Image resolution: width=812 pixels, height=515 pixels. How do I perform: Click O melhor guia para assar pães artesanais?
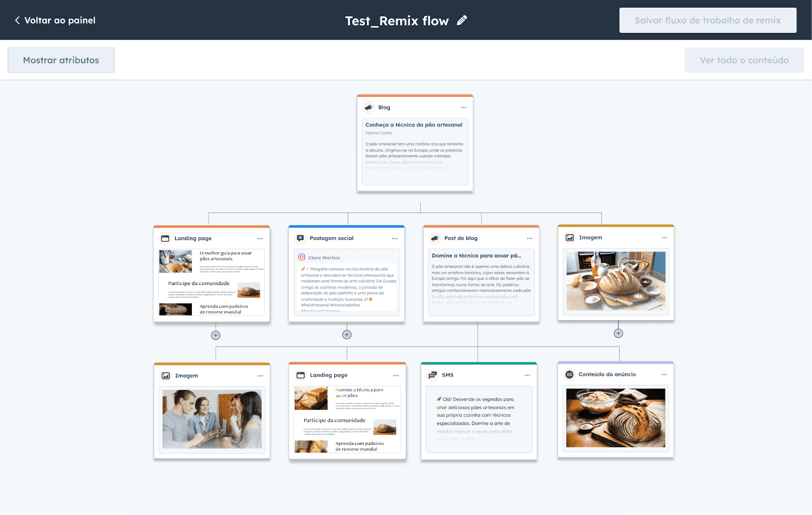pos(225,256)
